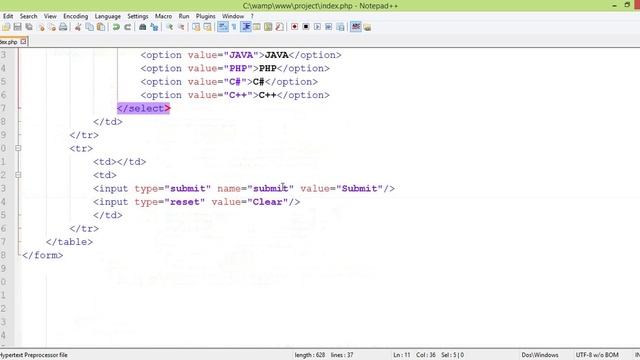Start macro recording with red record icon
Image resolution: width=640 pixels, height=360 pixels.
294,27
